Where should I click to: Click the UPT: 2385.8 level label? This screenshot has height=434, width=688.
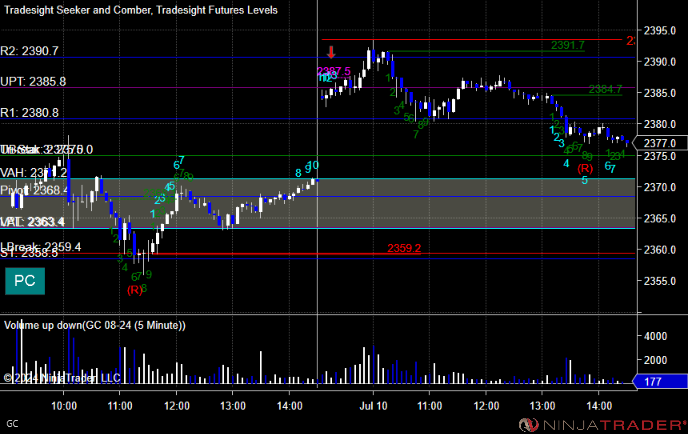pos(33,82)
